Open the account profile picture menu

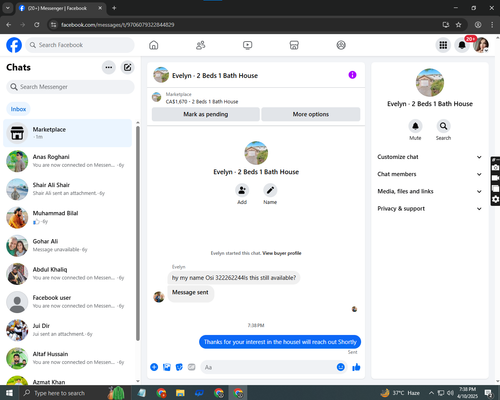(x=481, y=45)
